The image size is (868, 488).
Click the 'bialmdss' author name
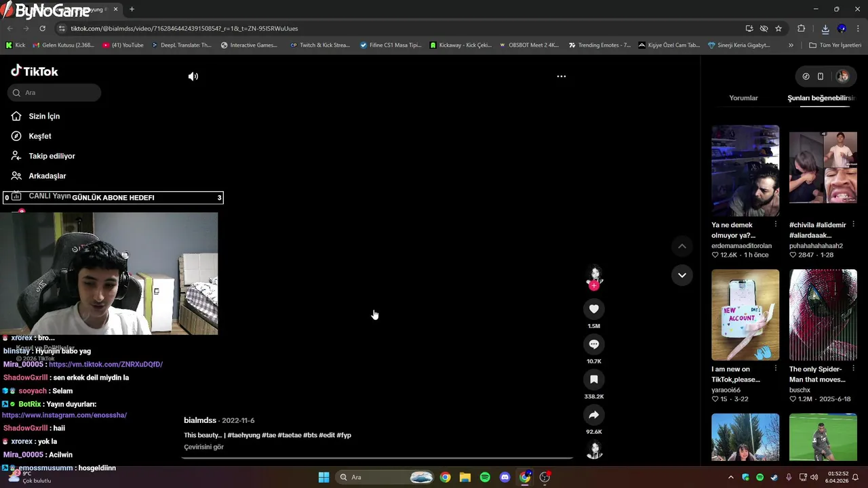pos(200,421)
